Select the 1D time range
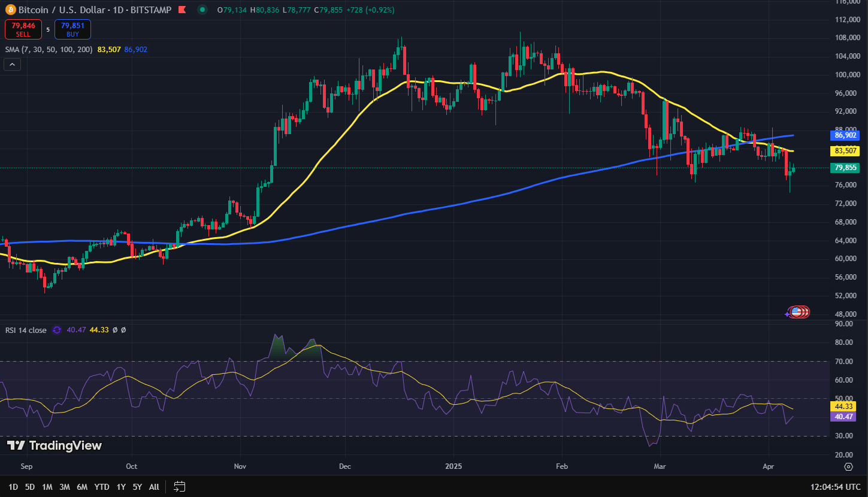868x497 pixels. [13, 487]
